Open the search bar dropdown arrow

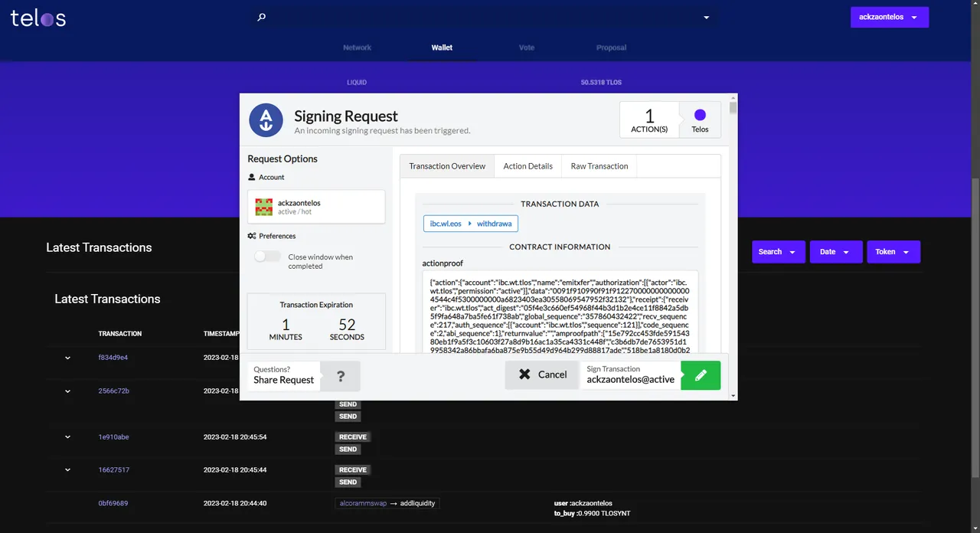click(707, 18)
